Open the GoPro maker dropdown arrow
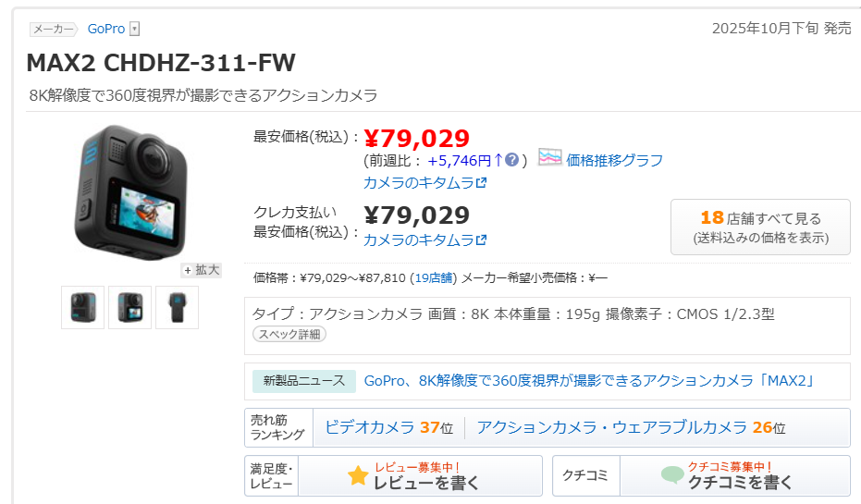861x504 pixels. click(x=135, y=30)
